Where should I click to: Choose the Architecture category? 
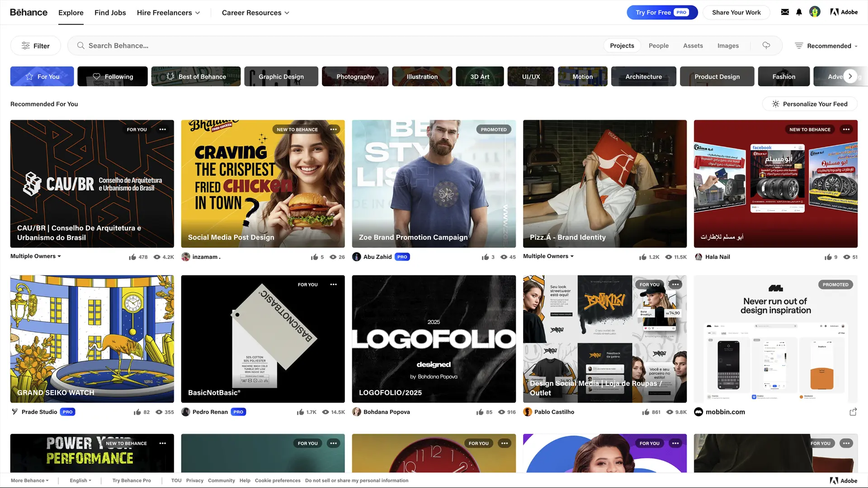643,76
